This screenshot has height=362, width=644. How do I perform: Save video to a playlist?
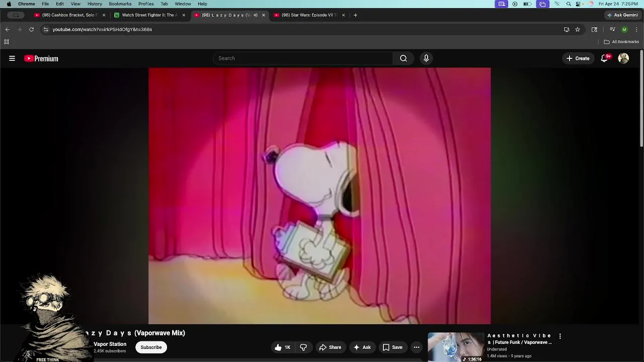[392, 347]
